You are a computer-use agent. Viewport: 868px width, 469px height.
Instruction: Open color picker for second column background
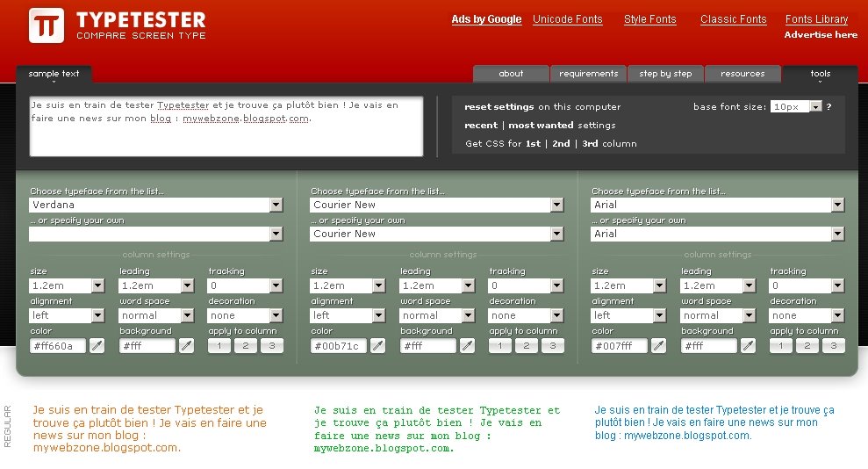point(467,346)
